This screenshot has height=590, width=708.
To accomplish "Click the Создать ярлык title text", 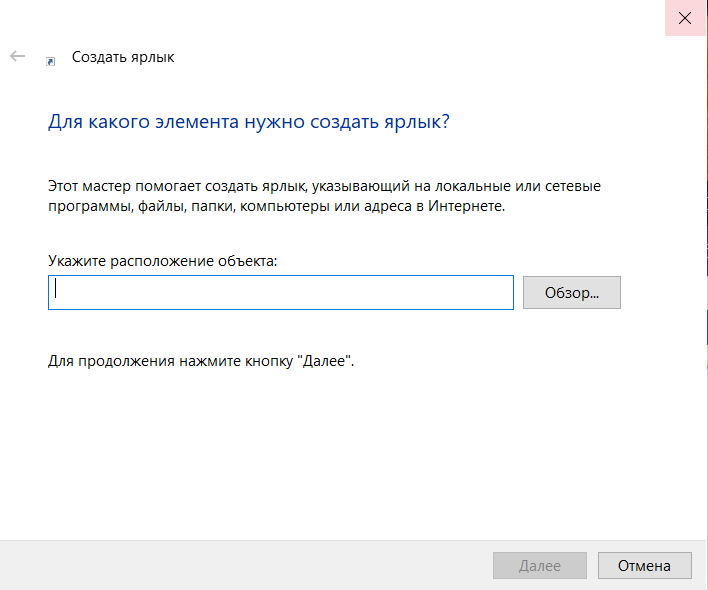I will 123,57.
